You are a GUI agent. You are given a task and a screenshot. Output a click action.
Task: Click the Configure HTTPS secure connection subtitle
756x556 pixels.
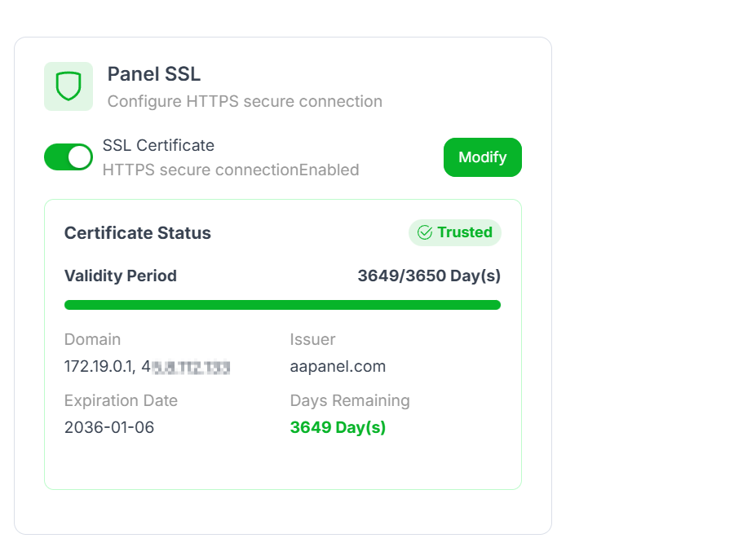[x=245, y=102]
